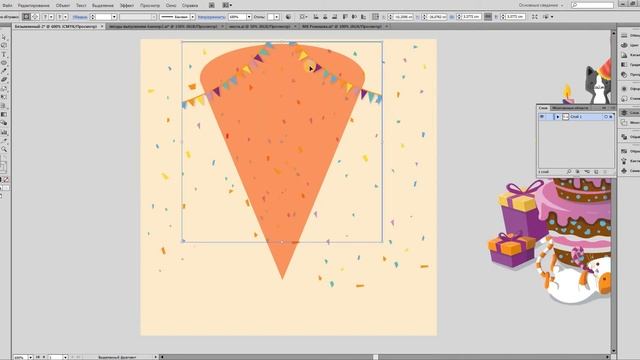Click the Artboards (Монтажные) dock icon
640x360 pixels.
pyautogui.click(x=624, y=122)
